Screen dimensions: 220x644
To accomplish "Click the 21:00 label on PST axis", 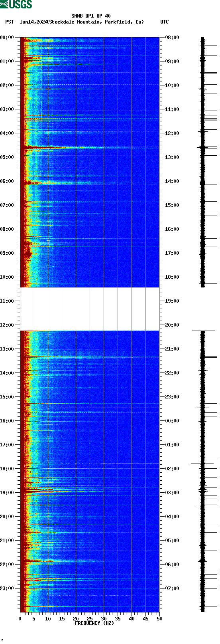I will point(7,541).
